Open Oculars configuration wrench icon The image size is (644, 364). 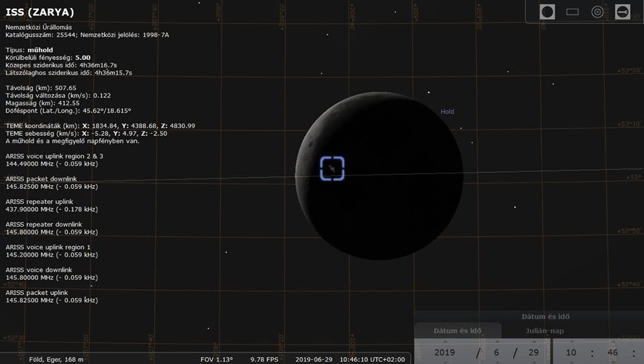(x=622, y=12)
